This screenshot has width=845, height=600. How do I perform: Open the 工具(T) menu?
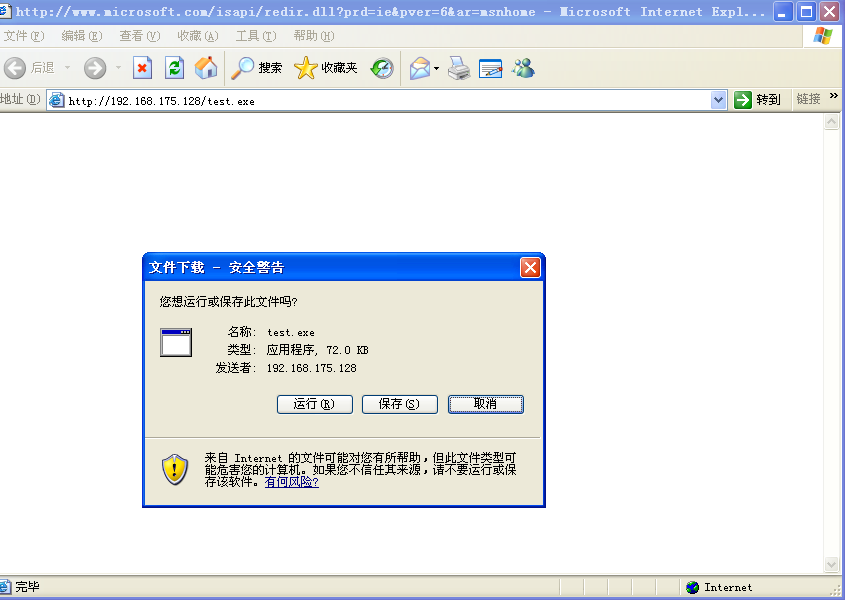coord(256,36)
